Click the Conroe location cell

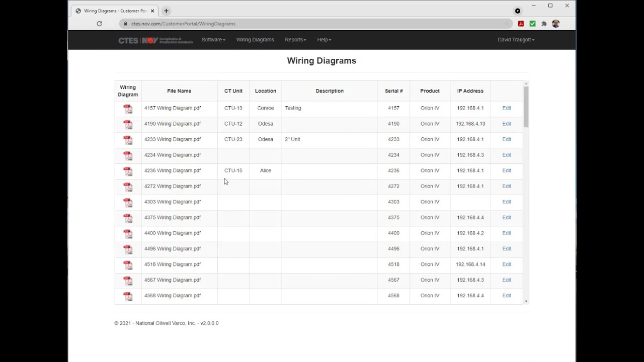[266, 108]
